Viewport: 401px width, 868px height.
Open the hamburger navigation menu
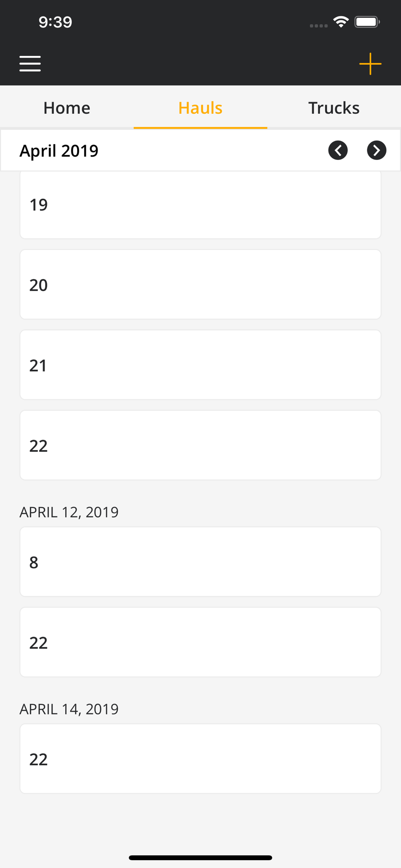pyautogui.click(x=30, y=63)
